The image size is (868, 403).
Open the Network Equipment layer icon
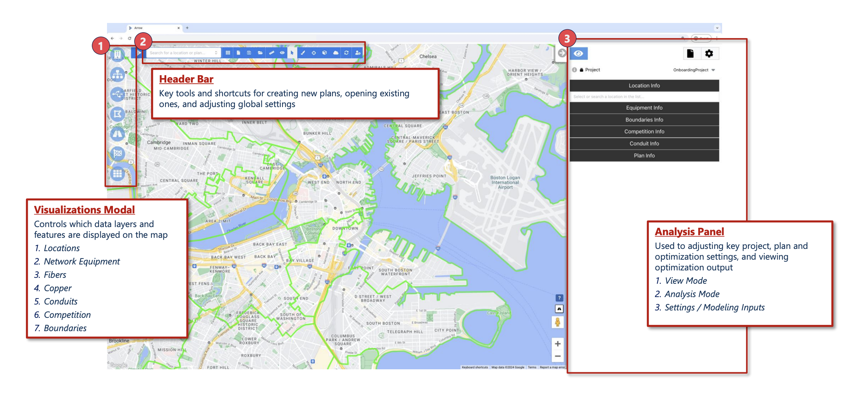tap(117, 74)
